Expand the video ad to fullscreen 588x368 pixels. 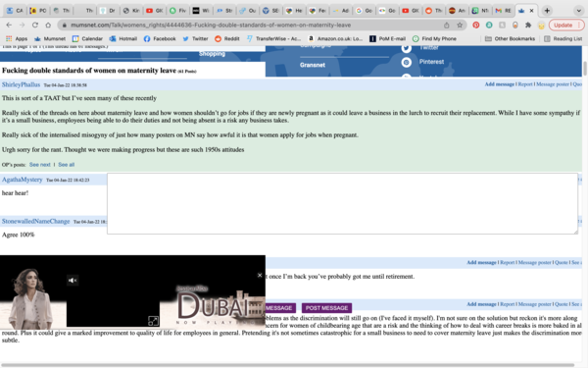(x=153, y=321)
